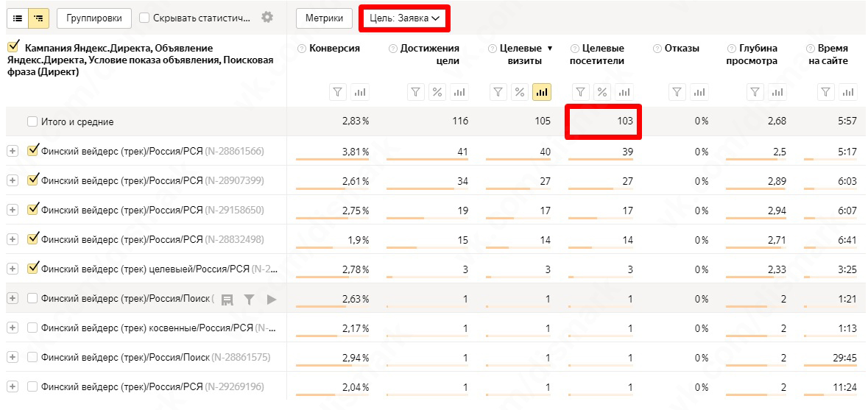Switch to tree view icon
The width and height of the screenshot is (868, 410).
tap(39, 18)
